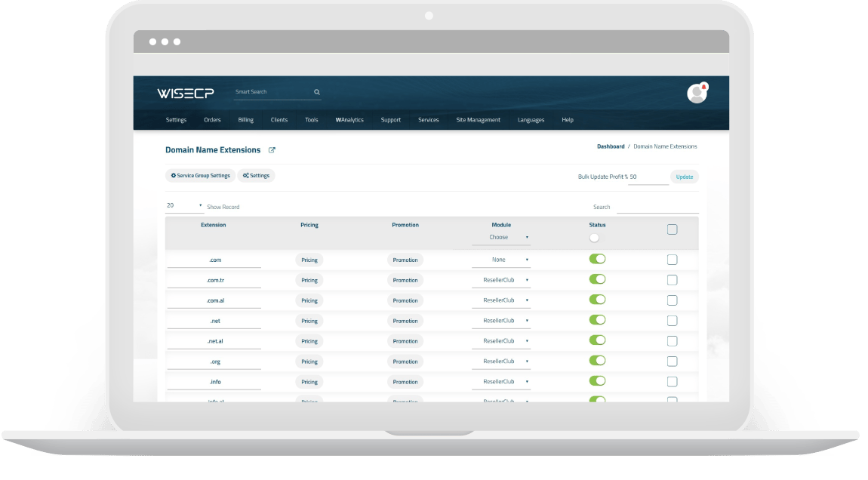The height and width of the screenshot is (480, 868).
Task: Toggle status switch for .org
Action: 597,361
